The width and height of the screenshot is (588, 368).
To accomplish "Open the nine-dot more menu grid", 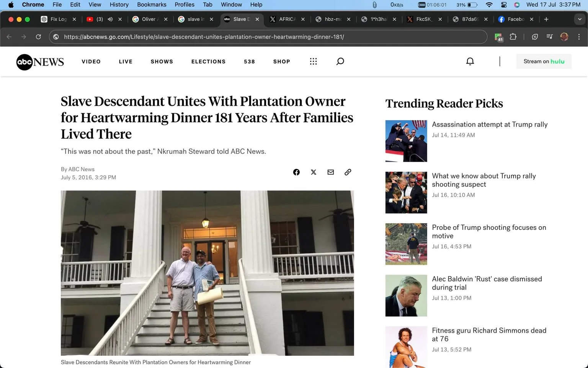I will 313,61.
